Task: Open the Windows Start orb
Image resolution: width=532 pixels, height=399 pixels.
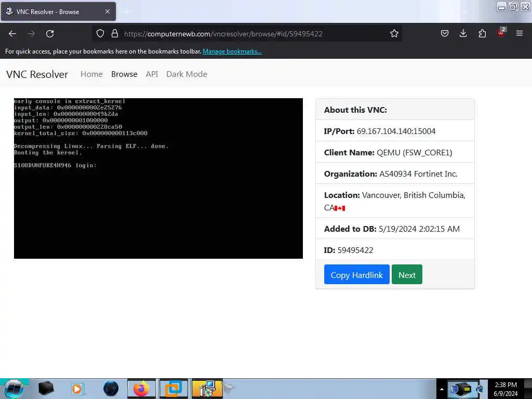Action: (x=14, y=389)
